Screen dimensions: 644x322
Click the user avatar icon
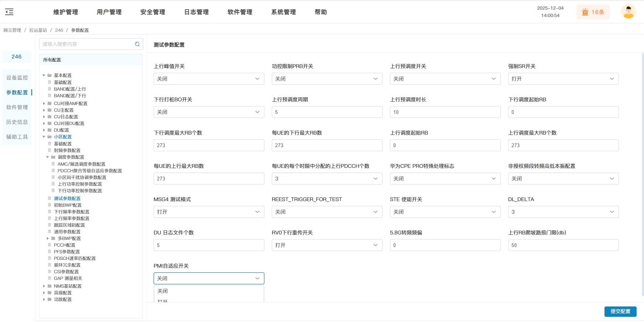628,12
